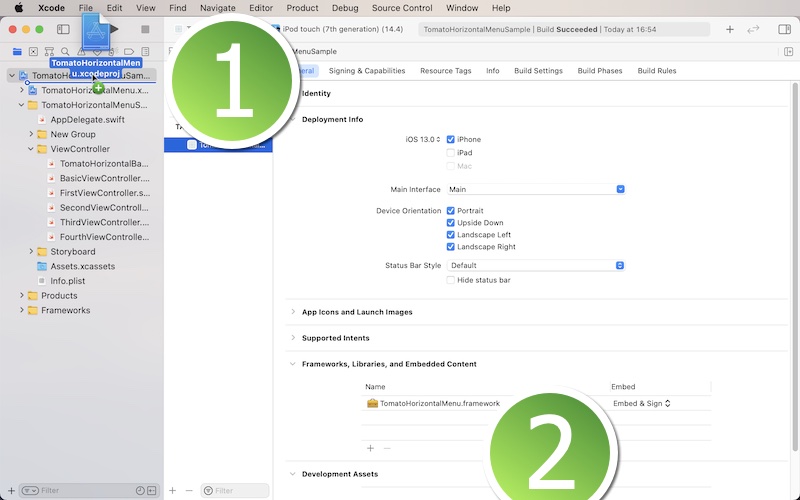The width and height of the screenshot is (800, 500).
Task: Click the code review arrows icon
Action: 753,30
